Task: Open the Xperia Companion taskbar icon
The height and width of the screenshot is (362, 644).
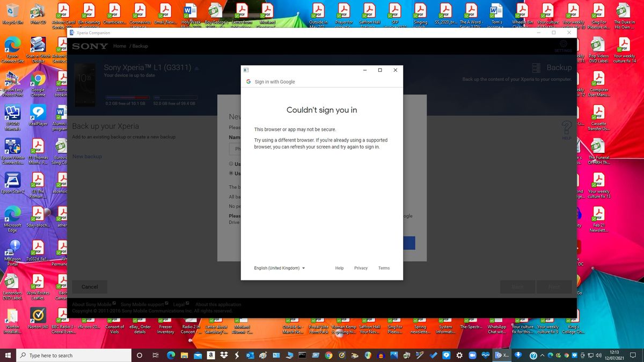Action: tap(499, 355)
